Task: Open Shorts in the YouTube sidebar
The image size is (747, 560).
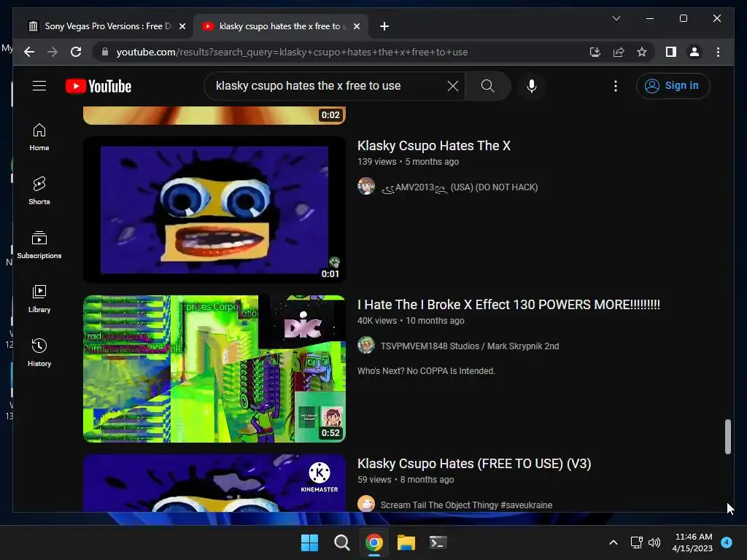Action: pos(39,191)
